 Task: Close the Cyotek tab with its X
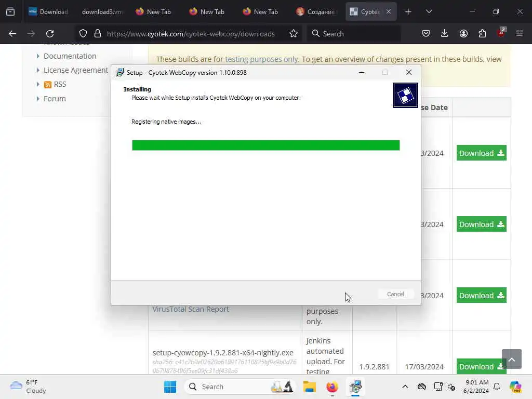(x=389, y=12)
